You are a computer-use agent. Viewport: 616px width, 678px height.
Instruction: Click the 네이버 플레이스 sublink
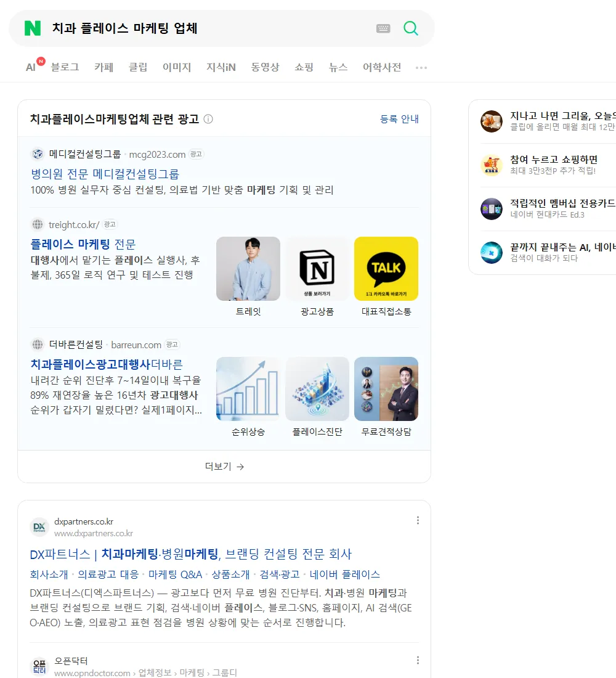pyautogui.click(x=344, y=574)
